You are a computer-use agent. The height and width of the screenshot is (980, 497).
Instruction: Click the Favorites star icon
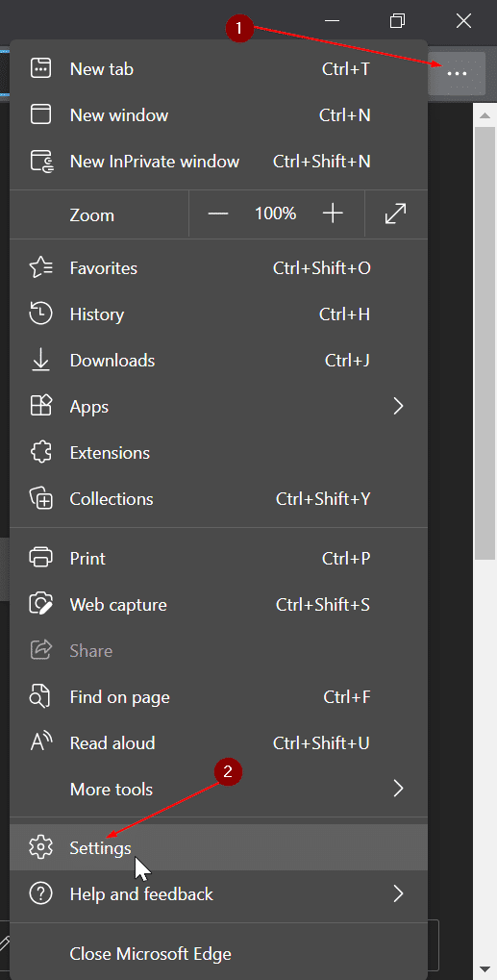coord(41,268)
